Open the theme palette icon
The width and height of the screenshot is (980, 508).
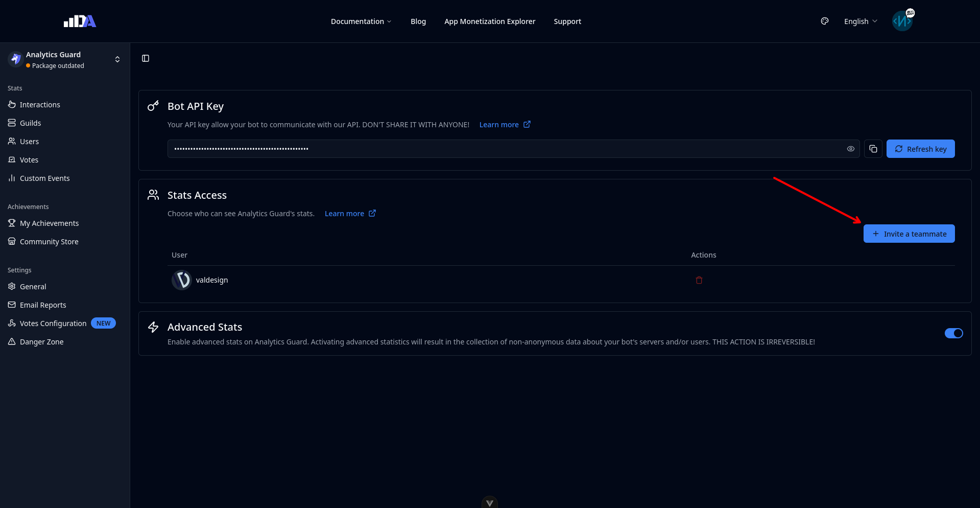[824, 21]
